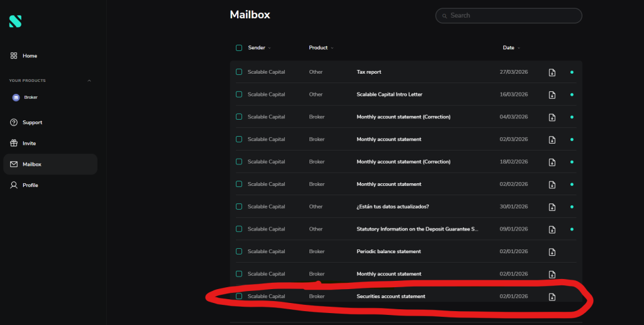Download the Scalable Capital Intro Letter
This screenshot has height=325, width=644.
[552, 95]
